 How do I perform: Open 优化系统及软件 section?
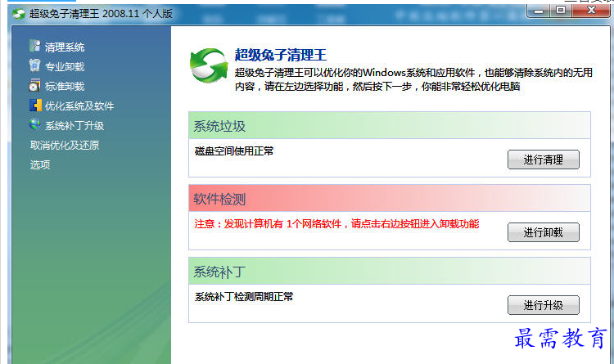tap(79, 106)
